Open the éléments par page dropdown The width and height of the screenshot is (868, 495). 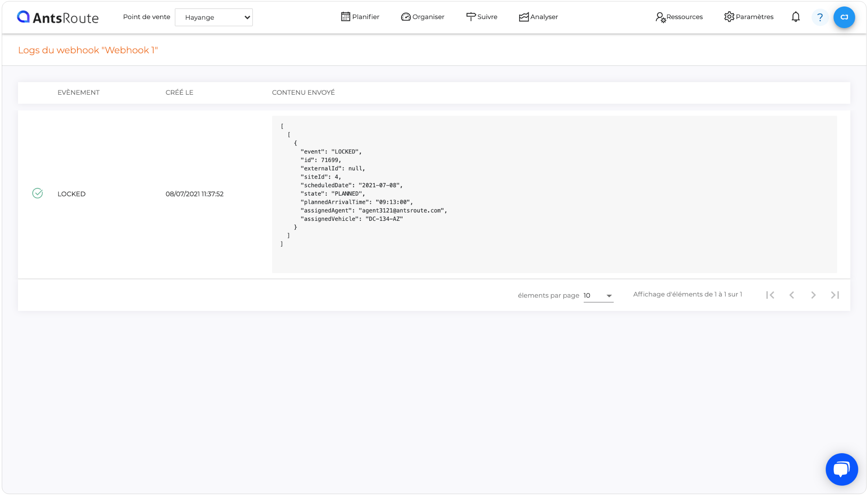[598, 296]
